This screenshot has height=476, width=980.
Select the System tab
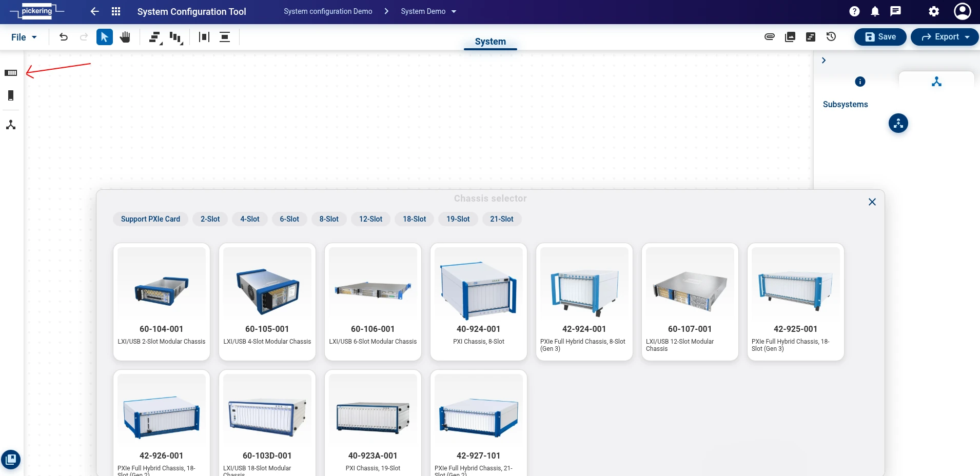(490, 42)
